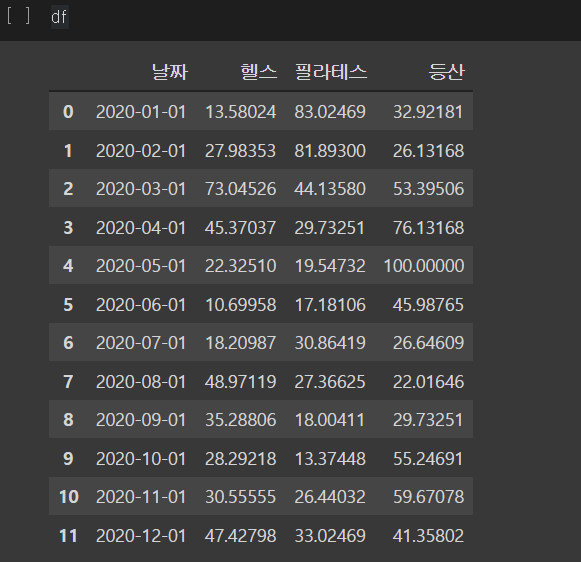Click the value 44.13580

[330, 189]
